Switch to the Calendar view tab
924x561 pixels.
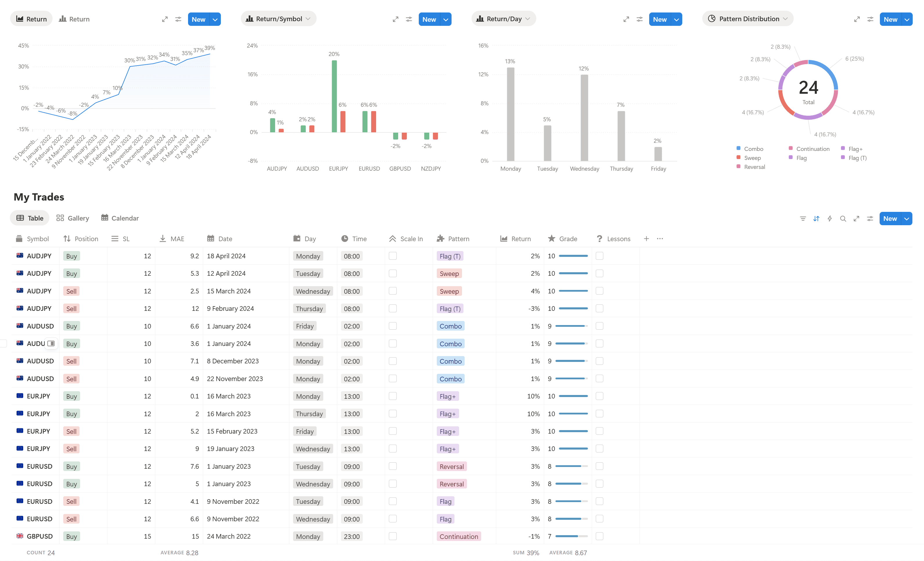(x=120, y=218)
